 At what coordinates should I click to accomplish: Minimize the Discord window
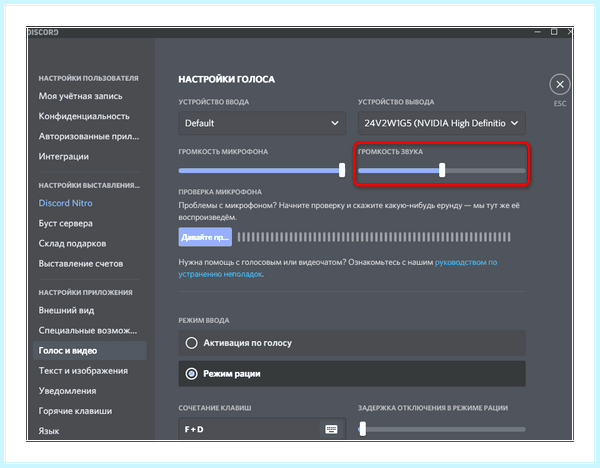tap(537, 32)
